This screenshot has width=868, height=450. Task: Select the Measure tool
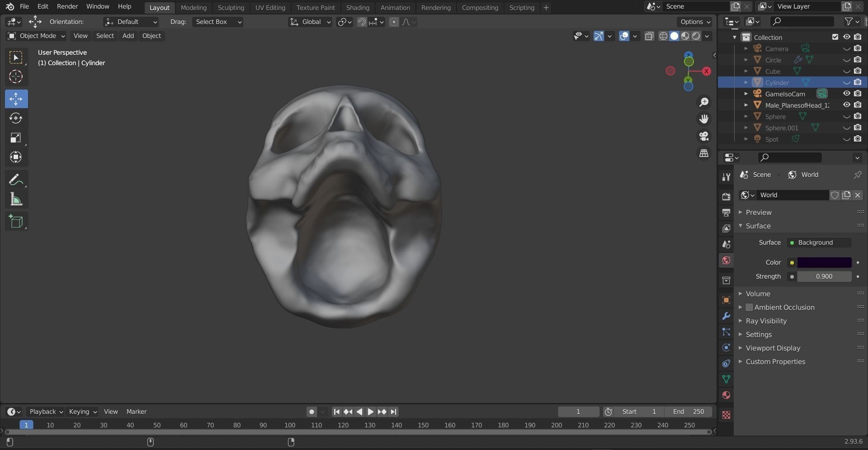point(16,199)
